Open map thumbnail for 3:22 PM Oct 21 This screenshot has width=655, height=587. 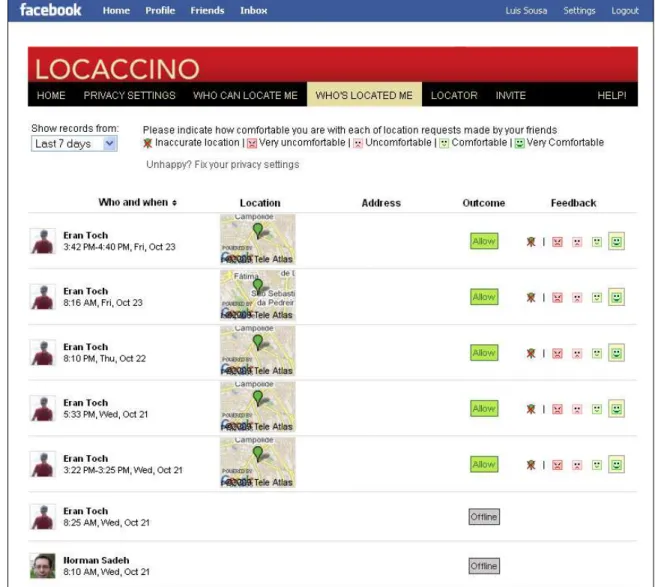(x=258, y=462)
